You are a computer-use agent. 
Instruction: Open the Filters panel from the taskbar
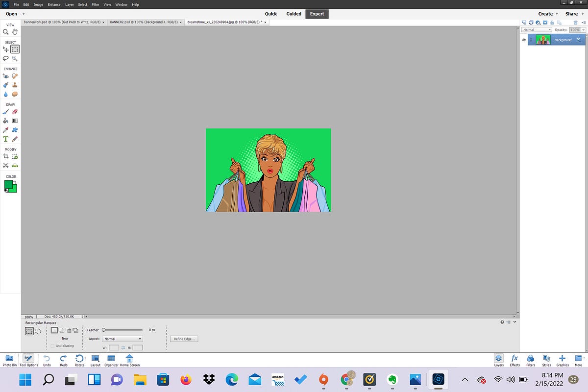coord(531,359)
